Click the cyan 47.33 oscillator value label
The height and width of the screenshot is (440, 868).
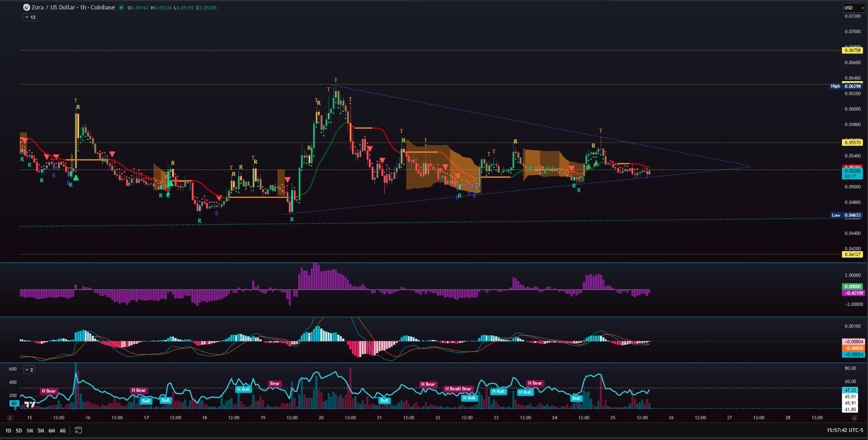point(850,390)
